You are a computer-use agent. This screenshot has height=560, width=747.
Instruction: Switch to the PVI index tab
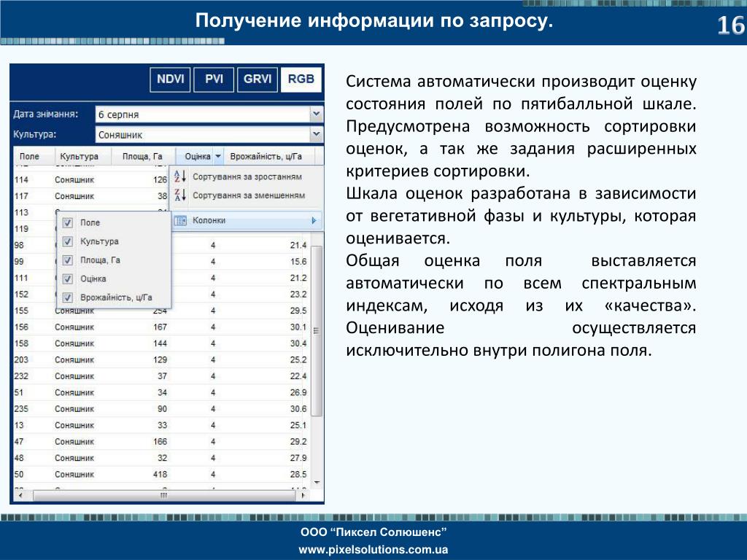tap(214, 79)
